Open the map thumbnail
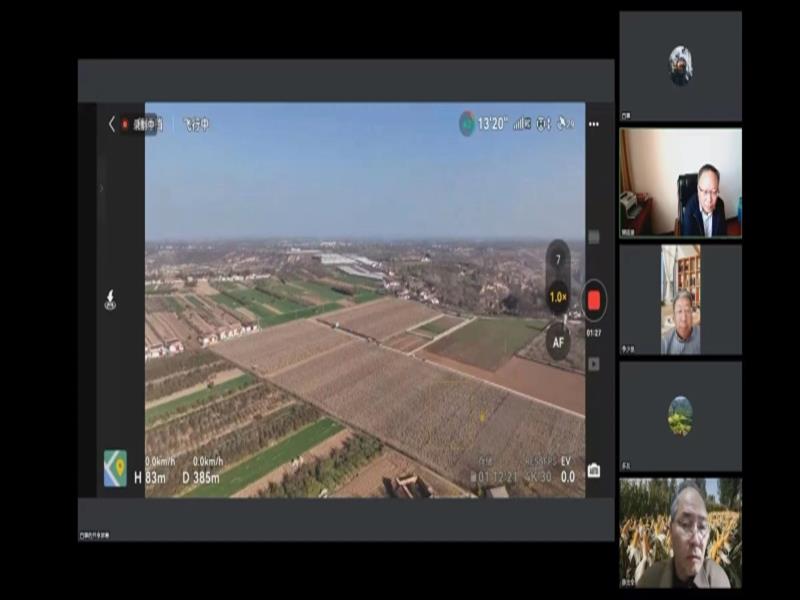This screenshot has width=800, height=600. click(115, 468)
